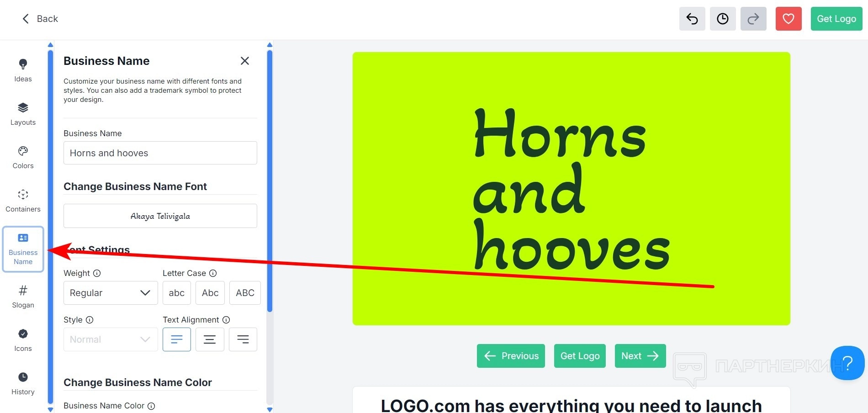Align business name text left
This screenshot has height=413, width=868.
click(177, 339)
